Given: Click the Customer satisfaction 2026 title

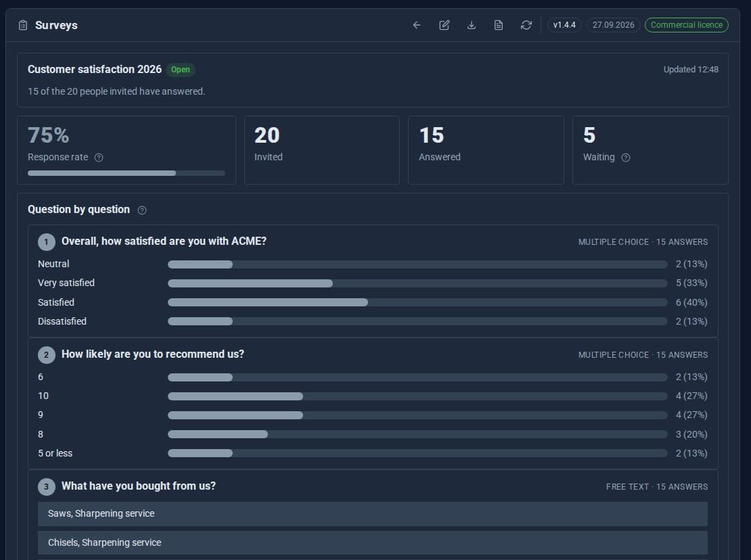Looking at the screenshot, I should click(x=95, y=70).
